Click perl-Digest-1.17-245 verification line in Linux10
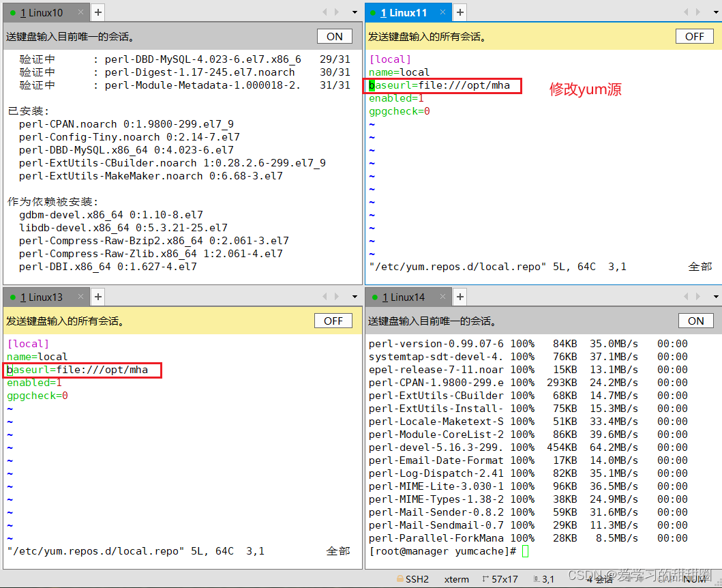722x588 pixels. pos(184,72)
